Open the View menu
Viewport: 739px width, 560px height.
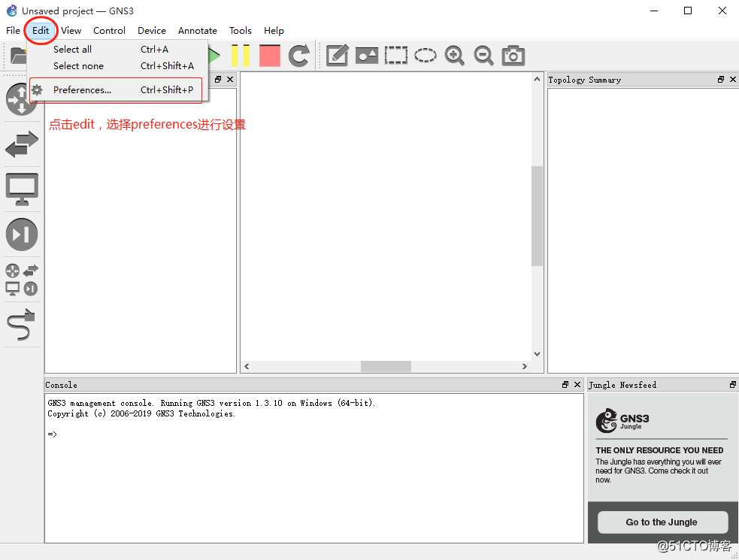point(71,31)
